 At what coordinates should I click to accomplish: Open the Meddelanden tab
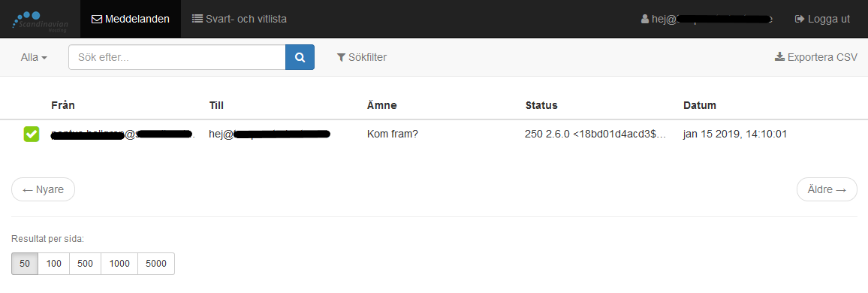tap(130, 19)
